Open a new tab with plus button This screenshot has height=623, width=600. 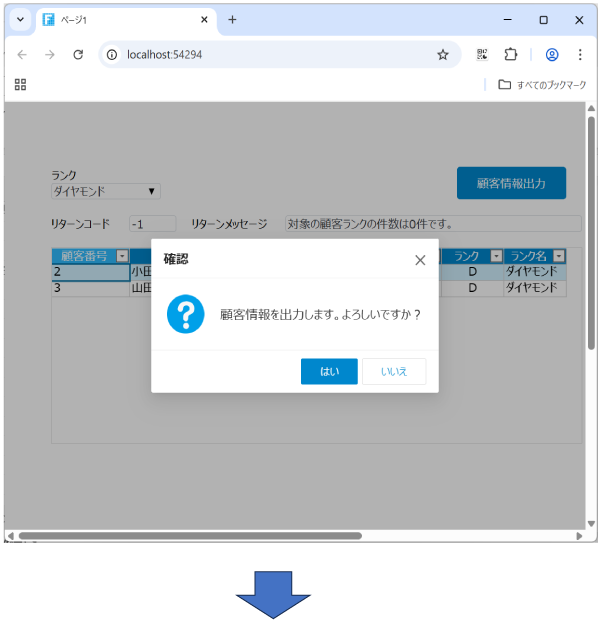(232, 19)
